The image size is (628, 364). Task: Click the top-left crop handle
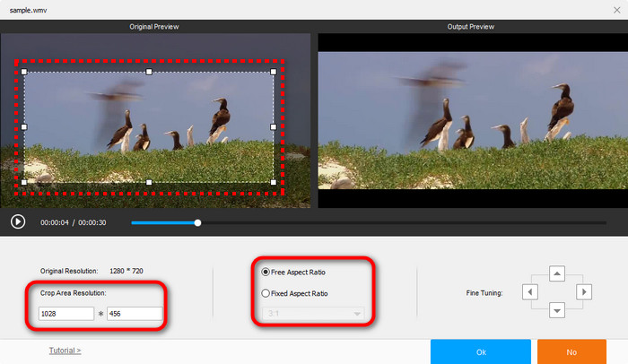(x=24, y=72)
